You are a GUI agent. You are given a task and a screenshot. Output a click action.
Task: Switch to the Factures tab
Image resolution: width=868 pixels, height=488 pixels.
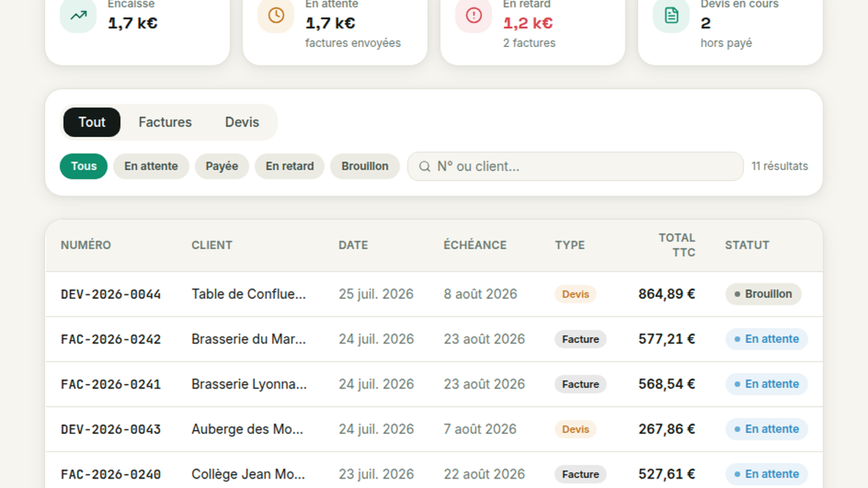pyautogui.click(x=165, y=122)
